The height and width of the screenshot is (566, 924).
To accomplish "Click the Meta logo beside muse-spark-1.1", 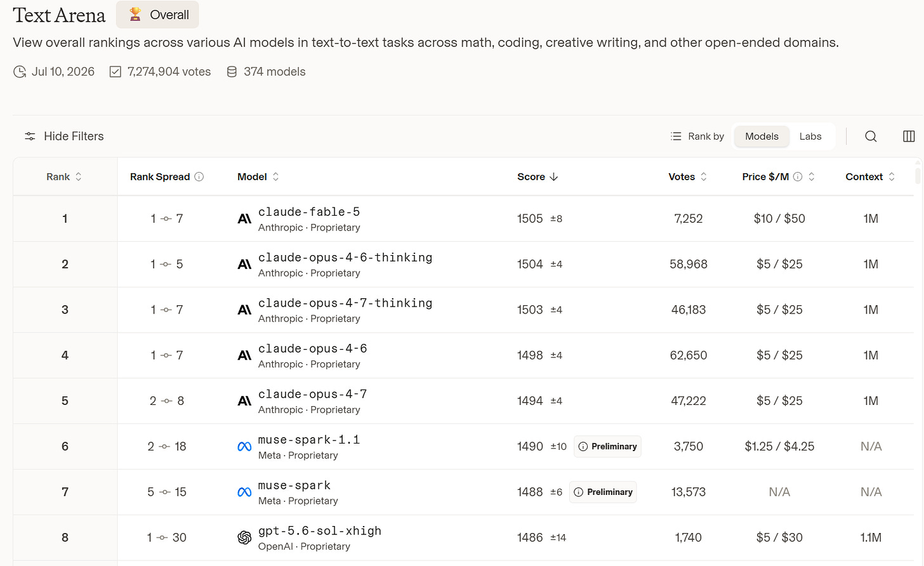I will [x=244, y=447].
